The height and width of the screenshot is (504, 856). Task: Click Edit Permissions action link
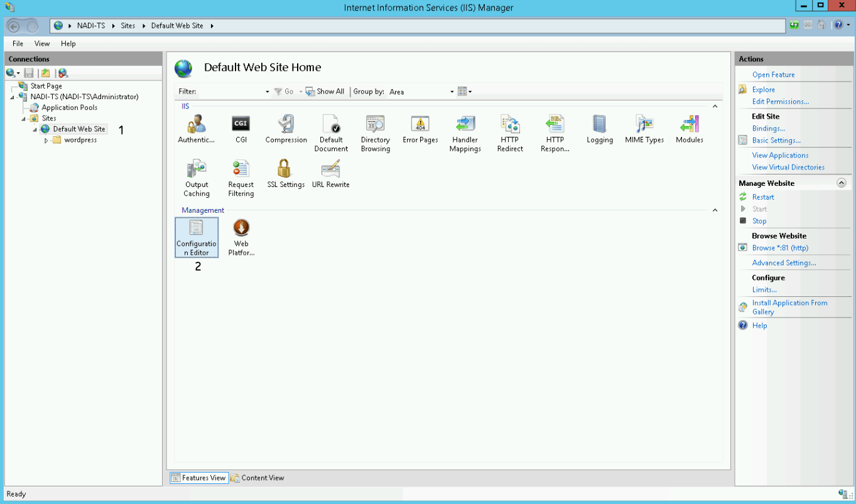click(x=781, y=102)
